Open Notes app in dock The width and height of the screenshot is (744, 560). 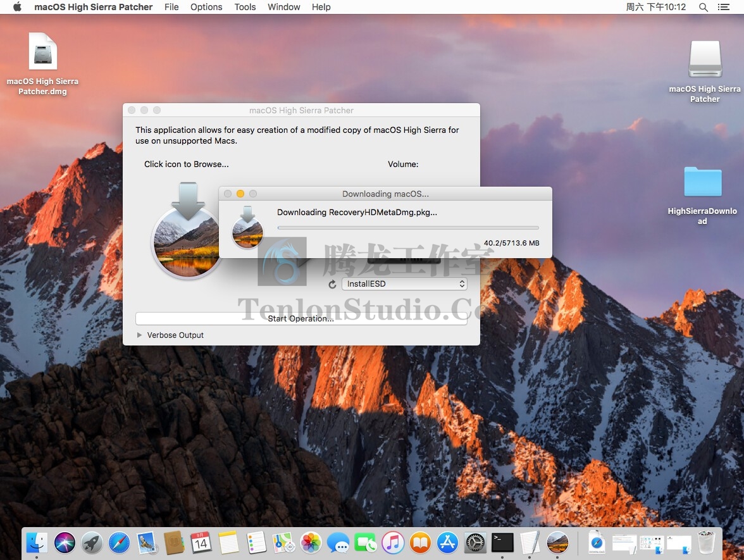[229, 542]
